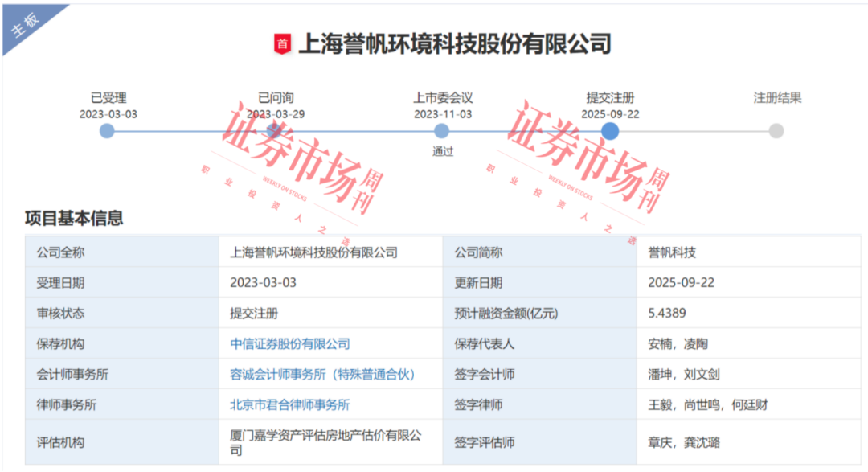This screenshot has width=868, height=472.
Task: Click the 通过 result text below timeline
Action: coord(443,151)
